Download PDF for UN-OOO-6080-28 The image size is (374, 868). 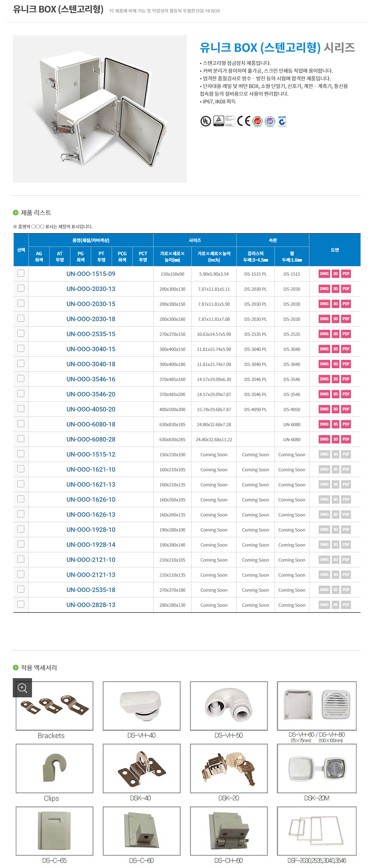(x=346, y=439)
